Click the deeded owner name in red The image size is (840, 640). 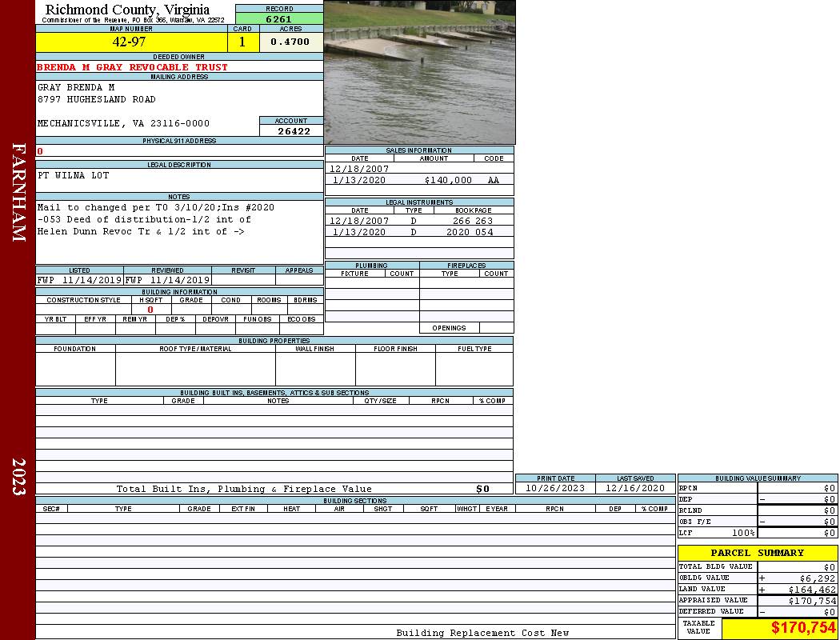[x=132, y=67]
